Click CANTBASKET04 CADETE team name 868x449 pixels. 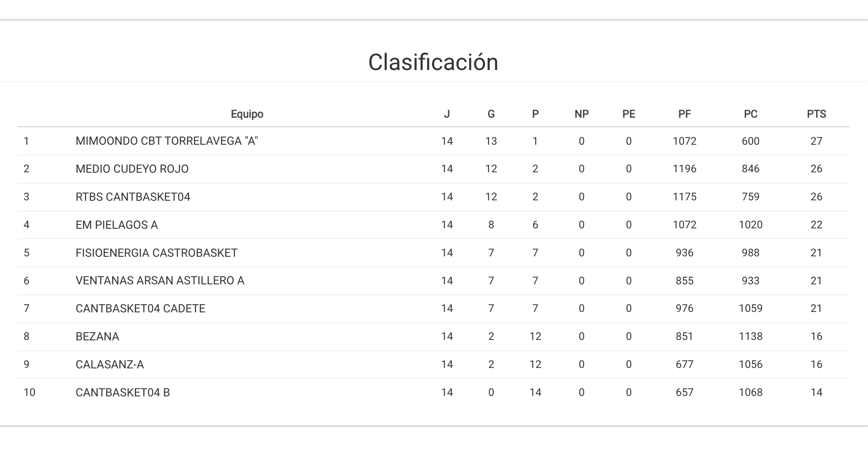point(140,309)
